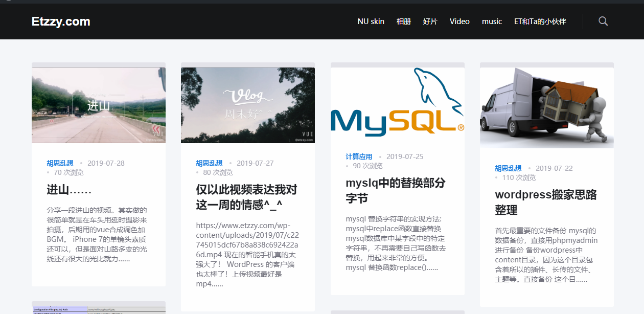Open the music menu item
This screenshot has width=644, height=314.
(x=492, y=21)
